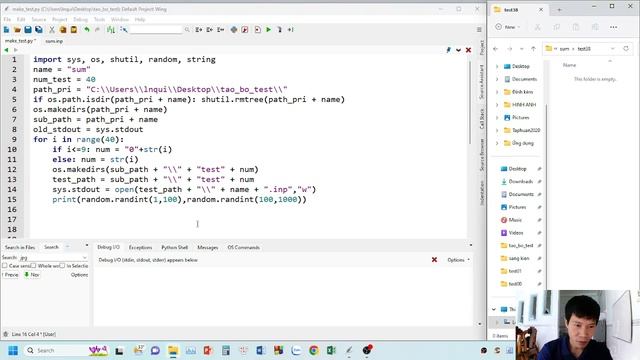Click the Step Into debugger icon
Viewport: 640px width, 360px height.
point(280,29)
